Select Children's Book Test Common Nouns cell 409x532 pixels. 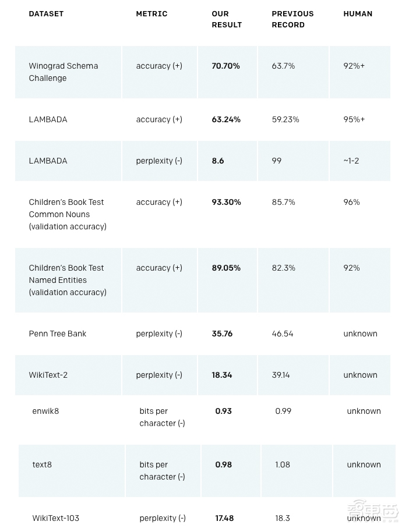pyautogui.click(x=68, y=214)
